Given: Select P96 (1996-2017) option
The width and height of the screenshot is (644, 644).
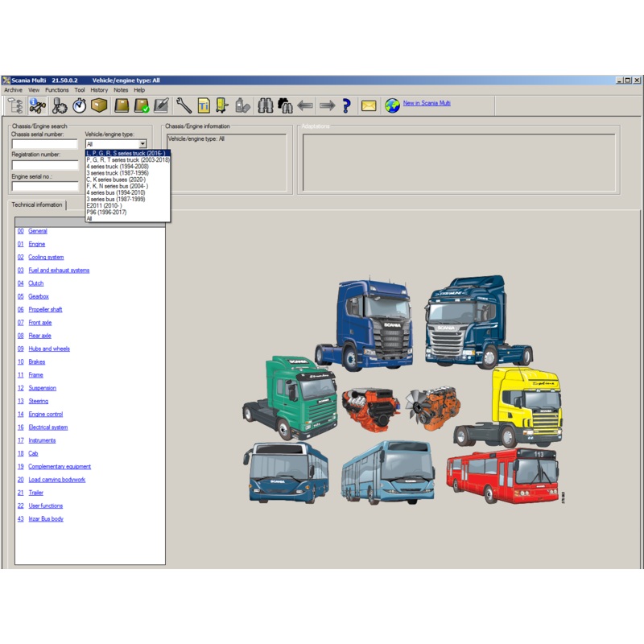Looking at the screenshot, I should point(128,213).
